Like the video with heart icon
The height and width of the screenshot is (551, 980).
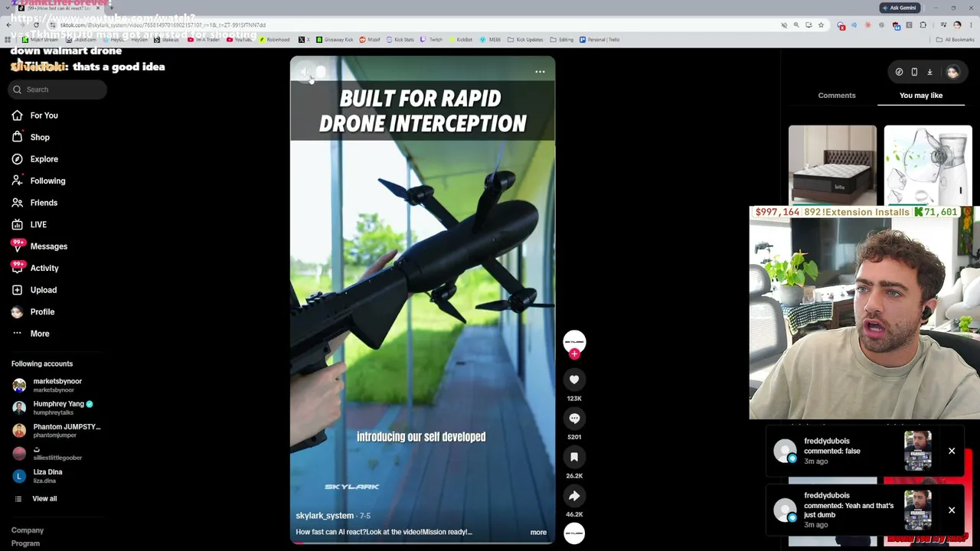pyautogui.click(x=574, y=380)
